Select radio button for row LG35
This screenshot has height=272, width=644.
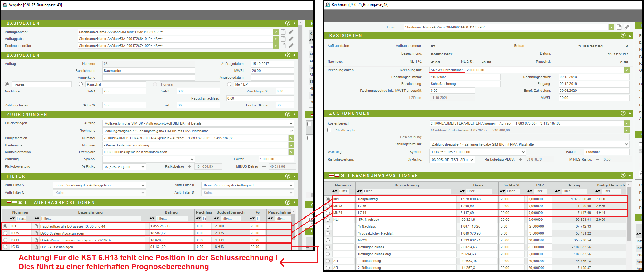[x=5, y=233]
